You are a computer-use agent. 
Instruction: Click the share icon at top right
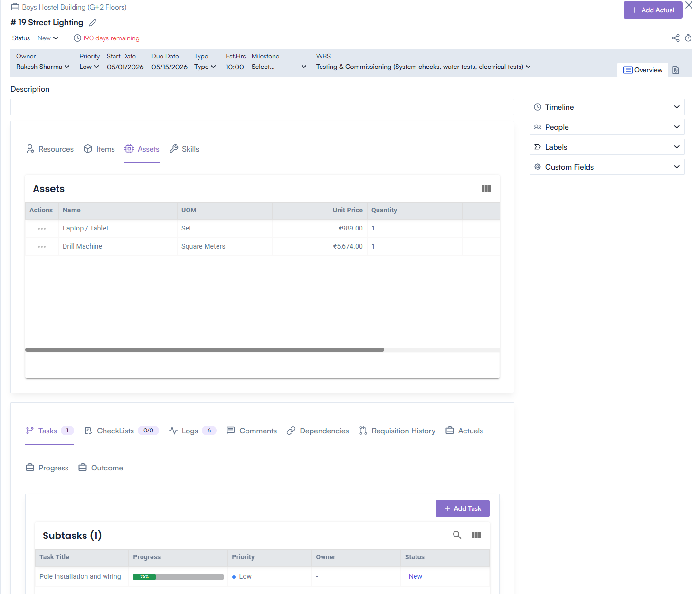click(675, 38)
